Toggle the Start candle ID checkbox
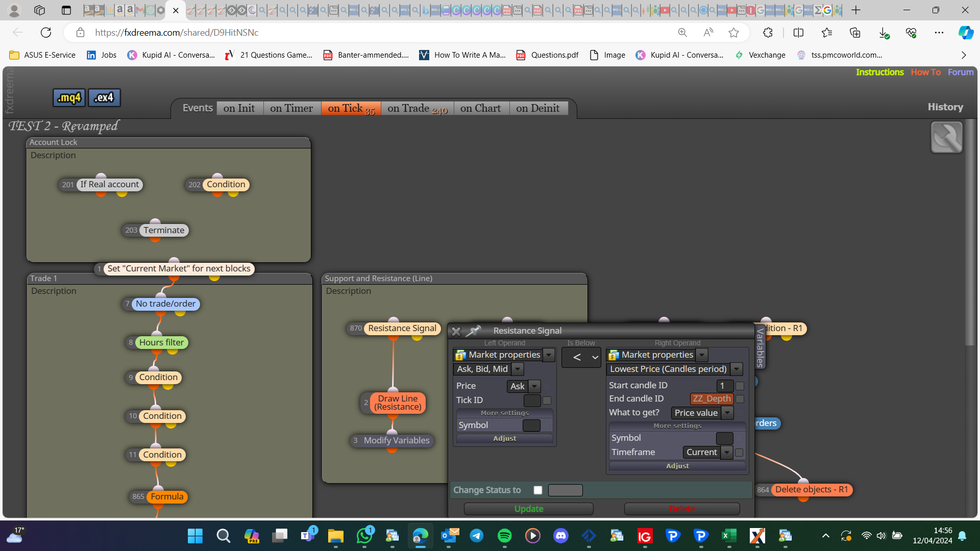Screen dimensions: 980x551 [740, 386]
